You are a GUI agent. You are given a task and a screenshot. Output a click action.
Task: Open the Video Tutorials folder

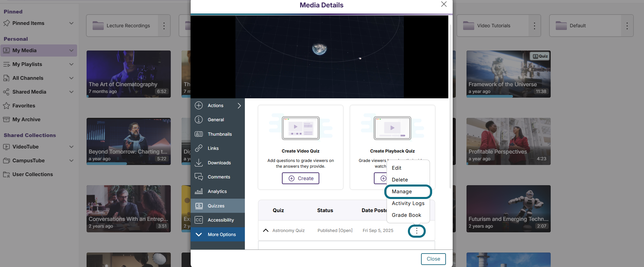point(493,26)
